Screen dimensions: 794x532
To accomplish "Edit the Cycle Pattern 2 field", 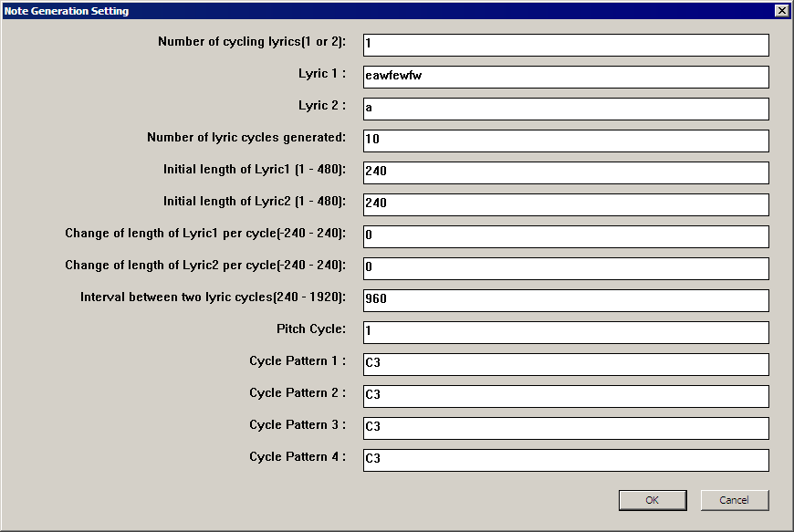I will [x=566, y=396].
